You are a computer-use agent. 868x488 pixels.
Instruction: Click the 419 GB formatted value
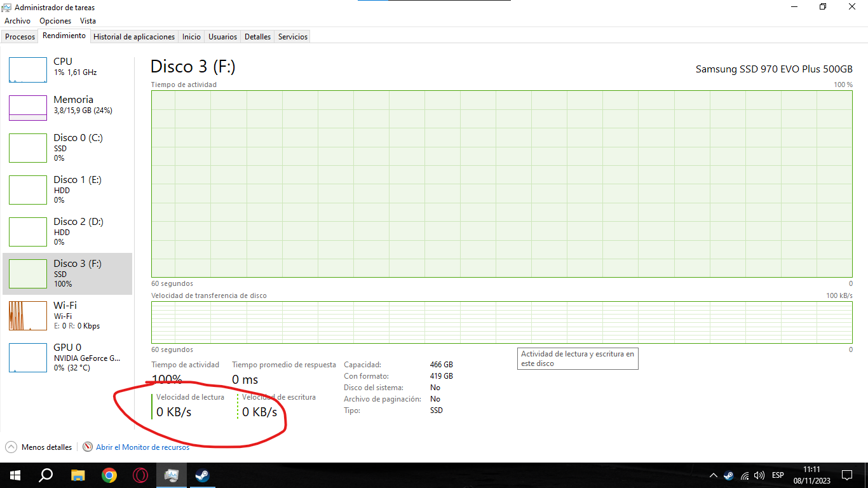click(442, 376)
